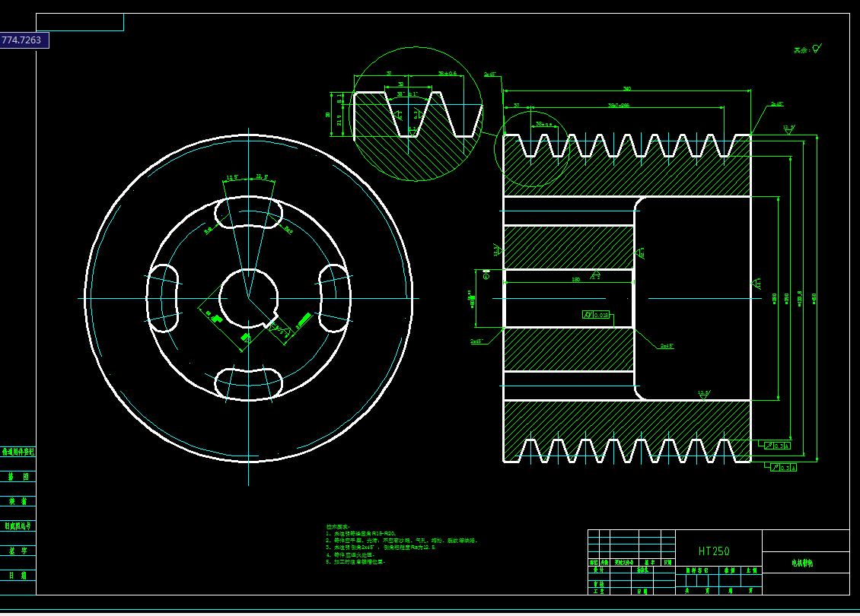Click the datum A marker left of bore

click(x=486, y=274)
